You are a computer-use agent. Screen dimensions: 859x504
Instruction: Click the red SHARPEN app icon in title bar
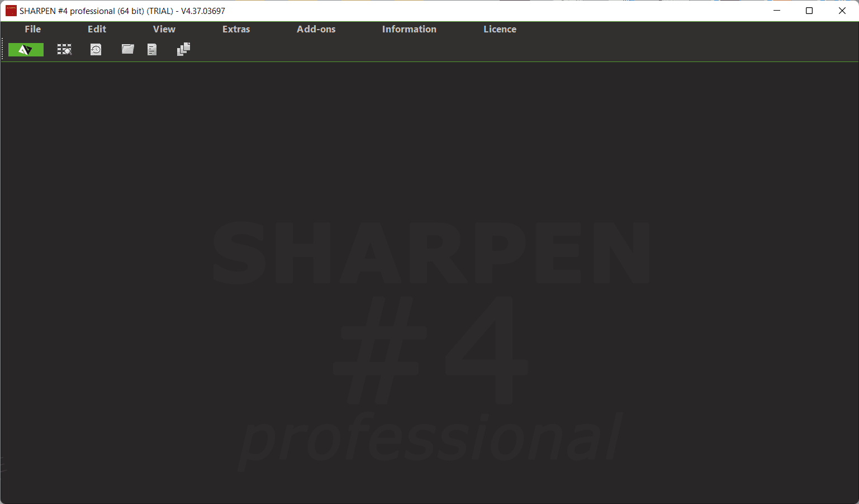[11, 11]
